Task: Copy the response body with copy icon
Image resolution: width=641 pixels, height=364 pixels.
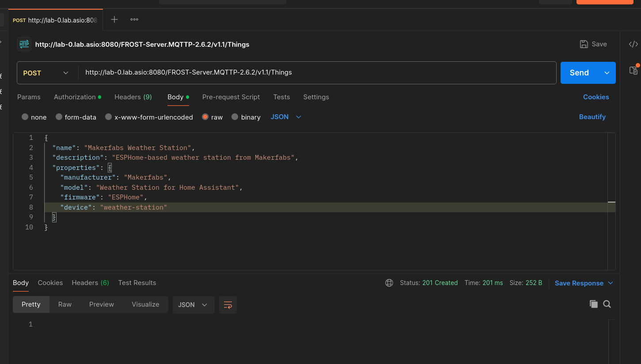Action: point(593,304)
